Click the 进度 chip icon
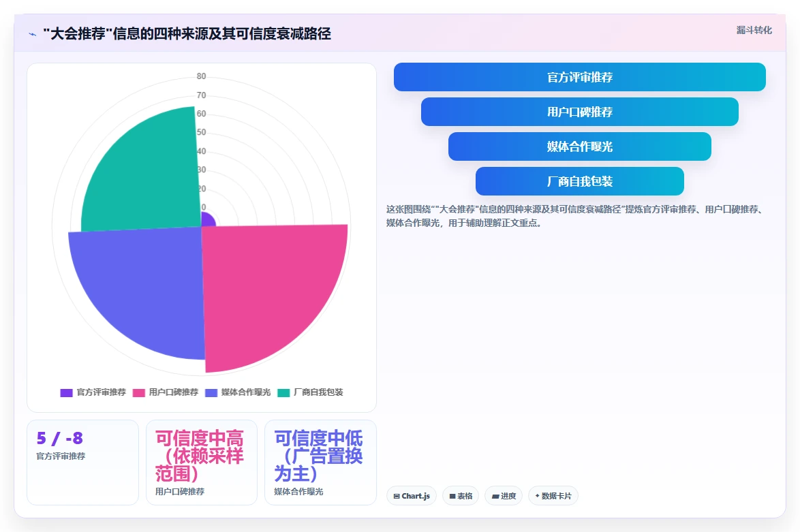 click(x=495, y=497)
